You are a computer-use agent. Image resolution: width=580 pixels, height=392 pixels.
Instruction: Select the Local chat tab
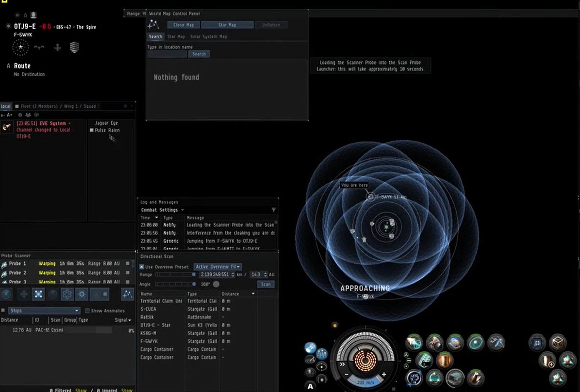point(5,106)
